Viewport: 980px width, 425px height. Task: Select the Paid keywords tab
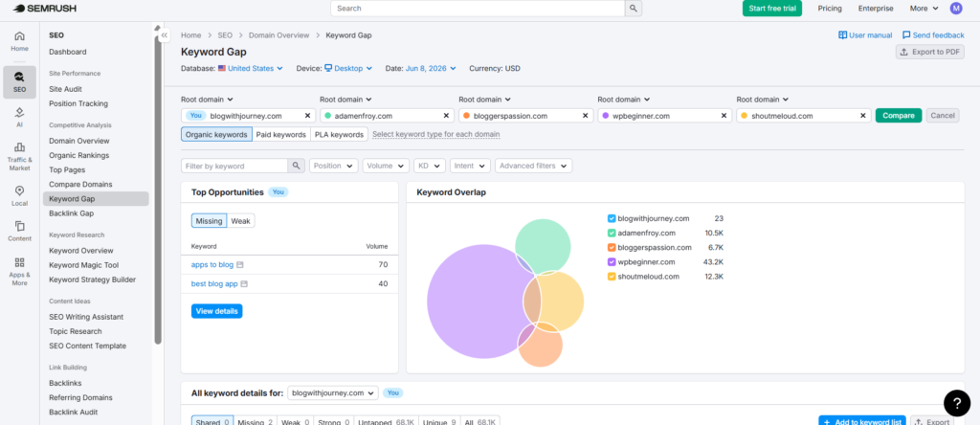point(281,134)
